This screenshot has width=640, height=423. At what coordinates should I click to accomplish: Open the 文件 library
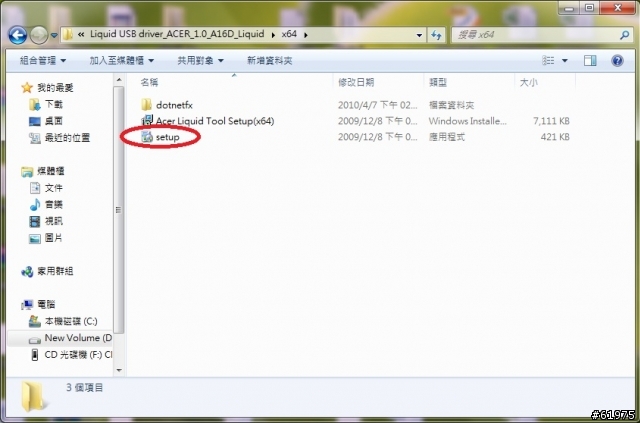click(46, 188)
